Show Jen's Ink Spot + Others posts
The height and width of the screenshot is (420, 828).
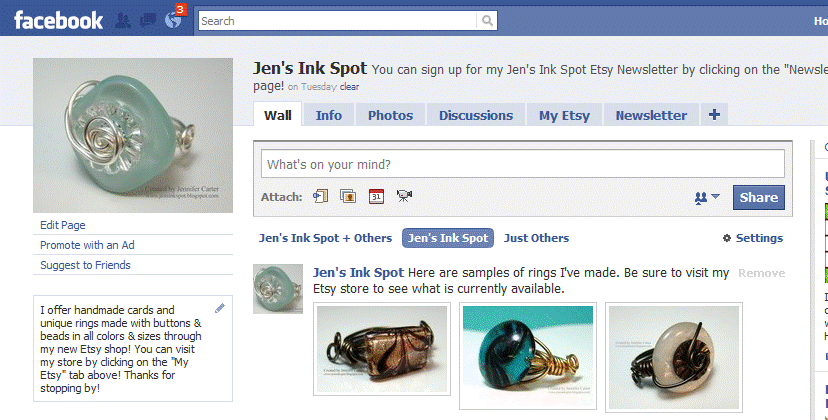click(x=325, y=238)
